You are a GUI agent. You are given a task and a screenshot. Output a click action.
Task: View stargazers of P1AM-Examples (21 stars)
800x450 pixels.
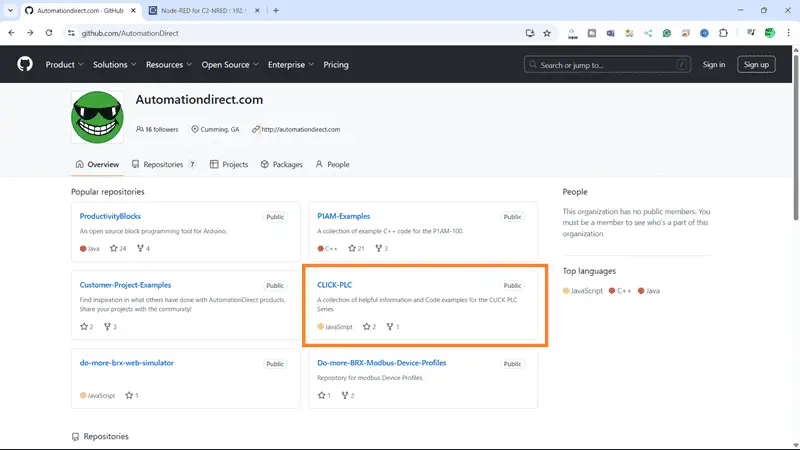[x=356, y=248]
